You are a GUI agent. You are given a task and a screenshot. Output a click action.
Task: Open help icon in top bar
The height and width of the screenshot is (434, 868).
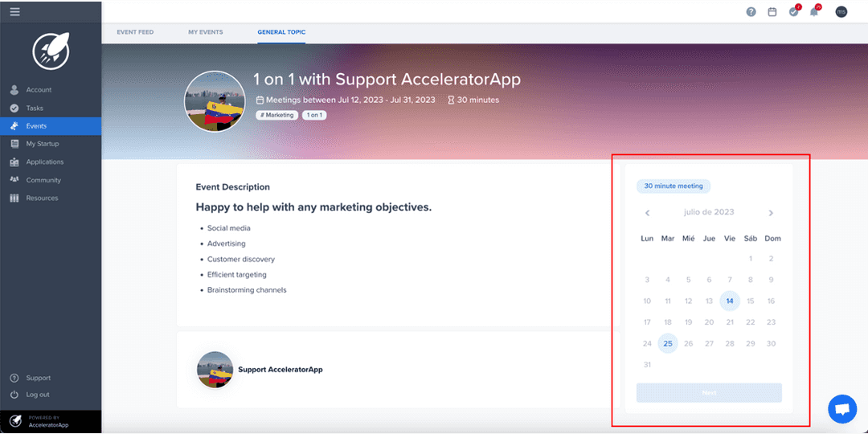[x=751, y=11]
